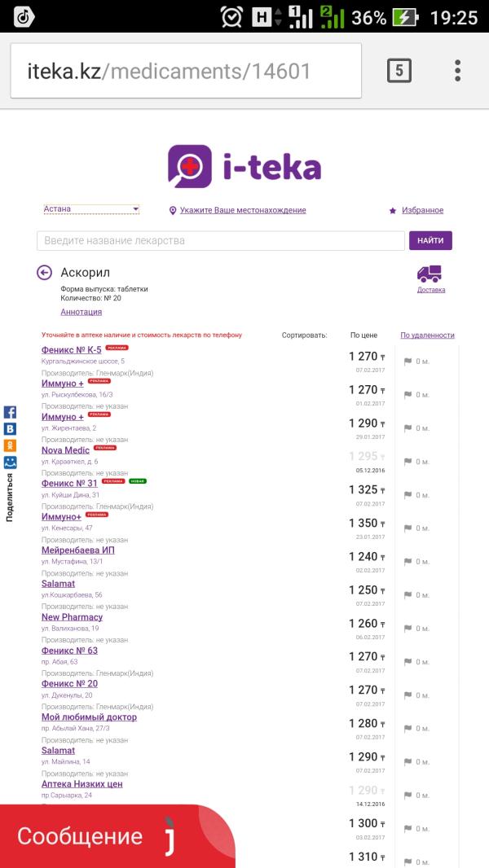Tap the Facebook share icon

coord(10,412)
